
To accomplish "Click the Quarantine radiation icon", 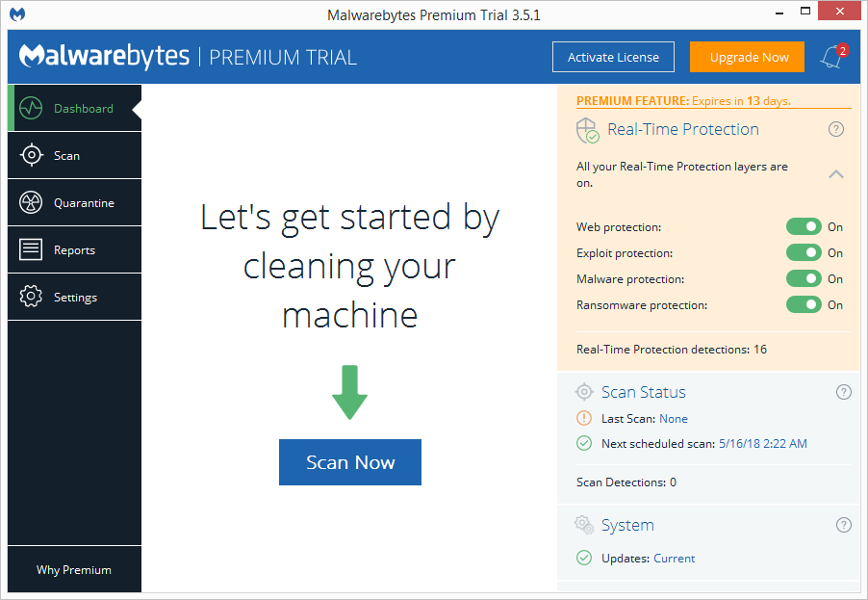I will (x=31, y=202).
